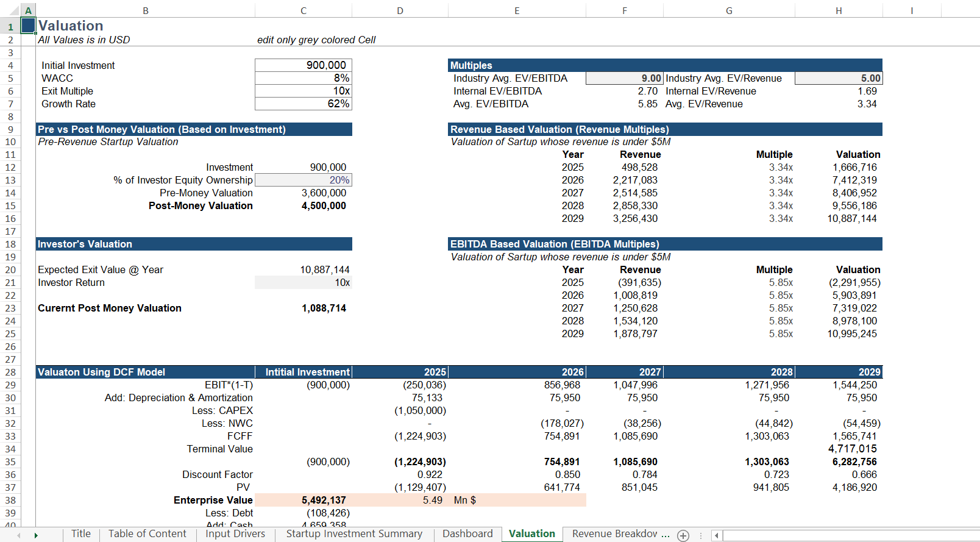
Task: Click the WACC 8% input cell
Action: point(304,78)
